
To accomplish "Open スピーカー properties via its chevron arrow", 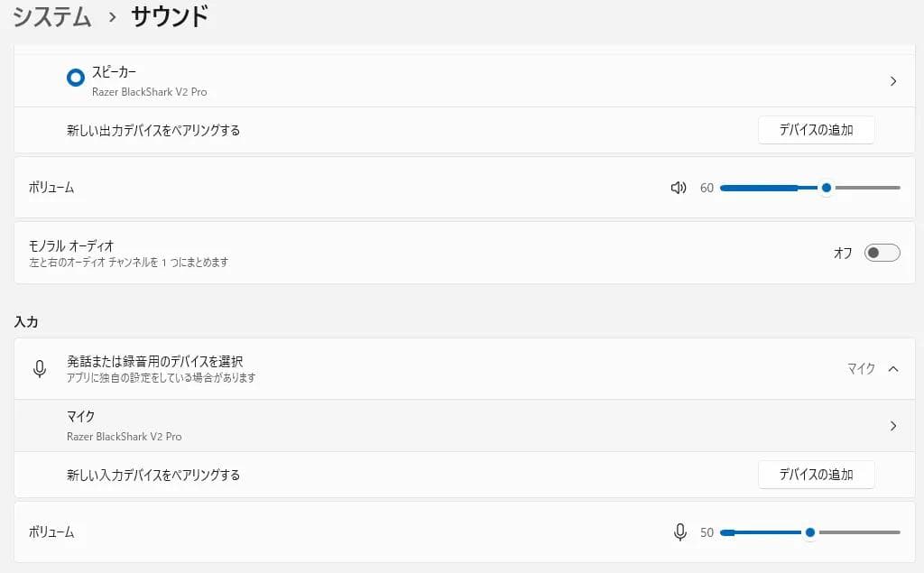I will coord(892,81).
